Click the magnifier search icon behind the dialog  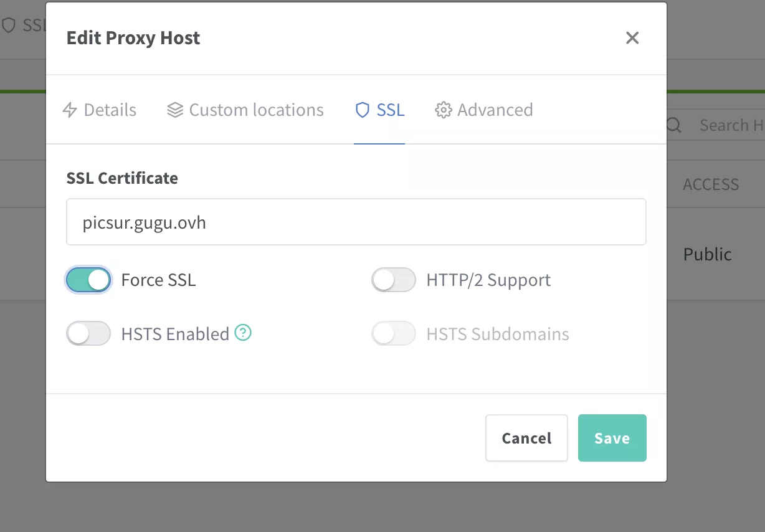[674, 125]
